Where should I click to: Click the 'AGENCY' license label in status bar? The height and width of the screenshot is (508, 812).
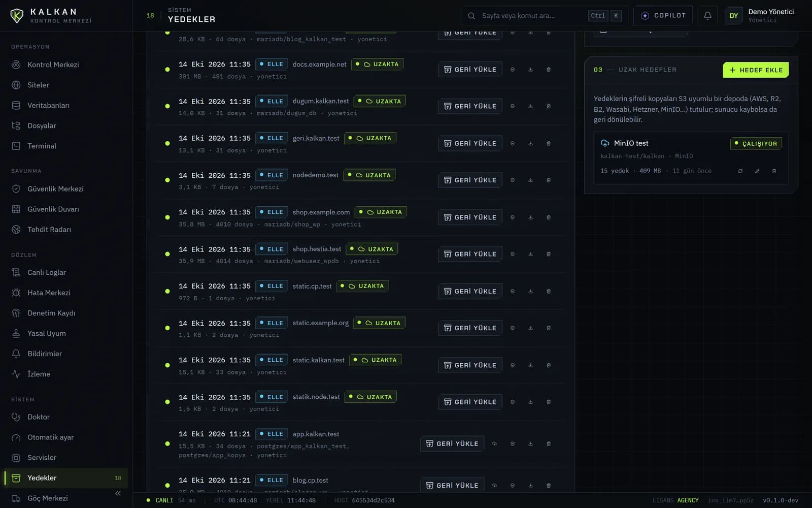(x=688, y=500)
